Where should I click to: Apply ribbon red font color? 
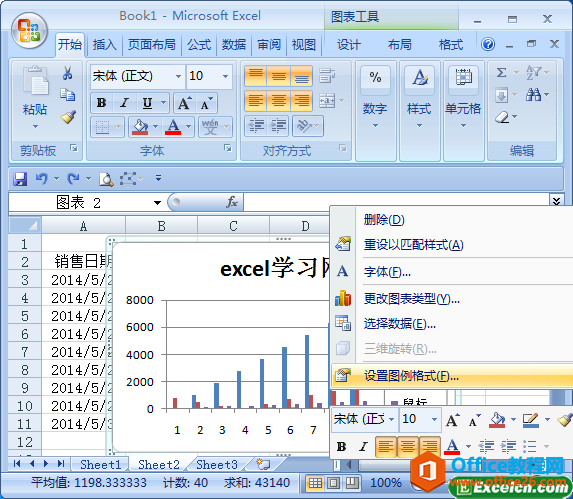tap(173, 127)
